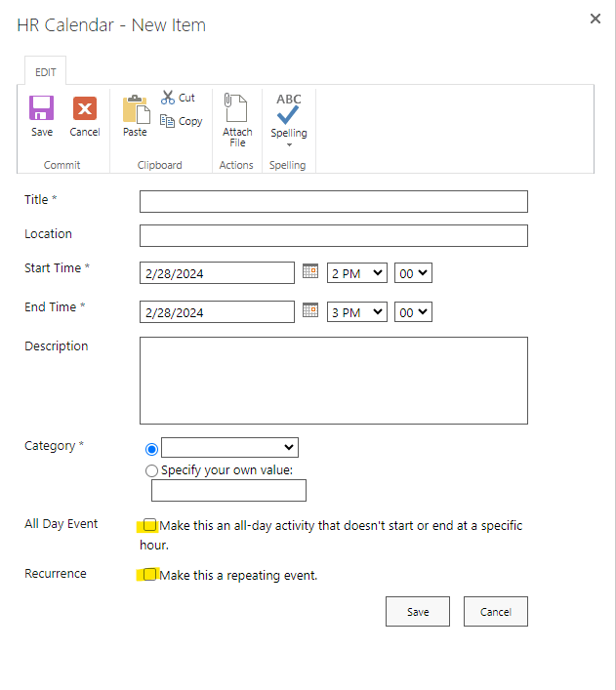Open the End Time minutes dropdown

[x=413, y=312]
